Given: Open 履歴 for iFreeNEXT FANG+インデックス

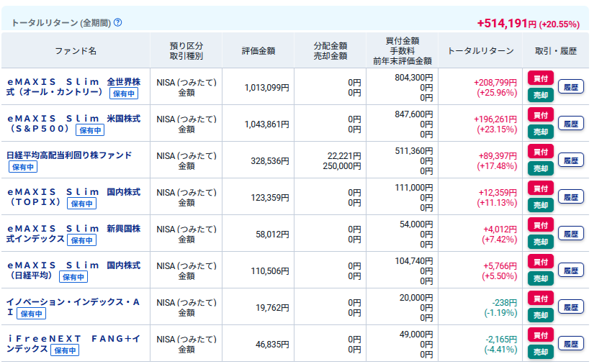Looking at the screenshot, I should pos(571,344).
